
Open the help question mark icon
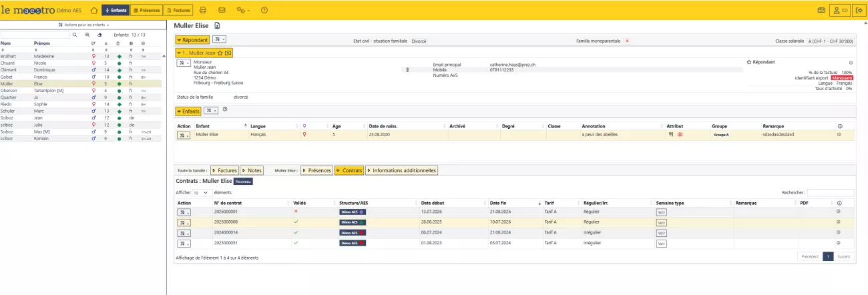point(264,10)
